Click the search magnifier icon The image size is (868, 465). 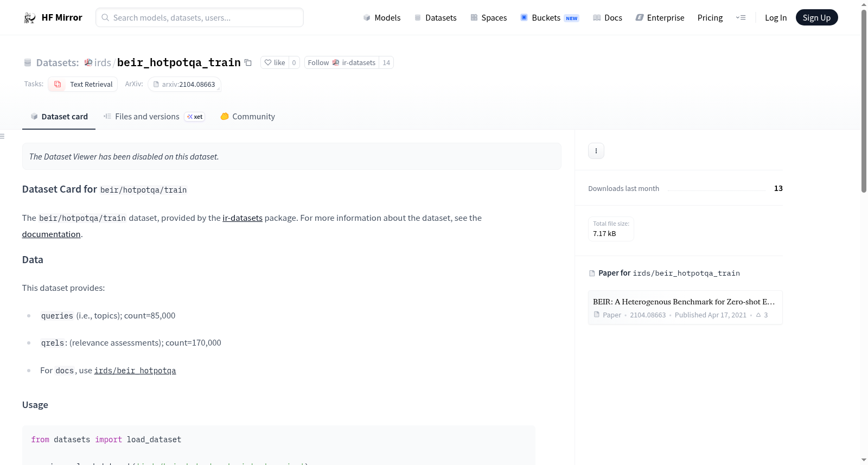click(x=105, y=17)
